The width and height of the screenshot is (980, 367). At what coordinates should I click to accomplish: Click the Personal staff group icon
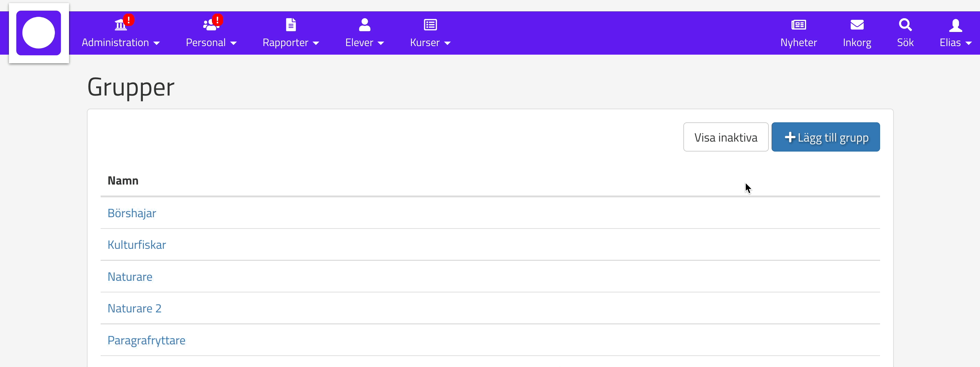point(210,25)
